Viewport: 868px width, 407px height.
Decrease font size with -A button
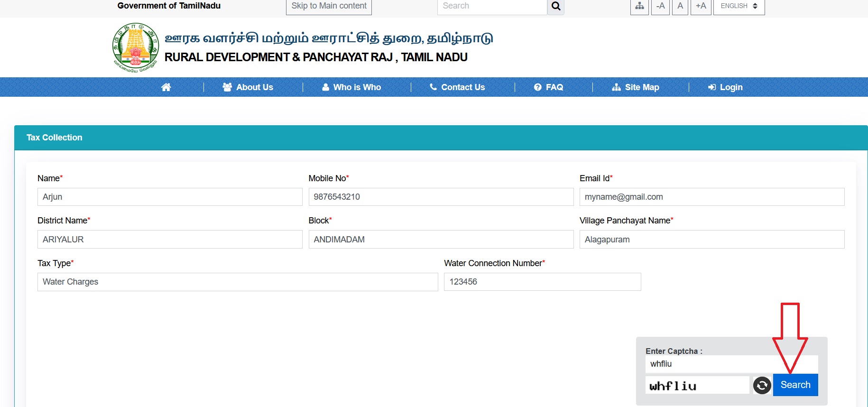tap(660, 6)
